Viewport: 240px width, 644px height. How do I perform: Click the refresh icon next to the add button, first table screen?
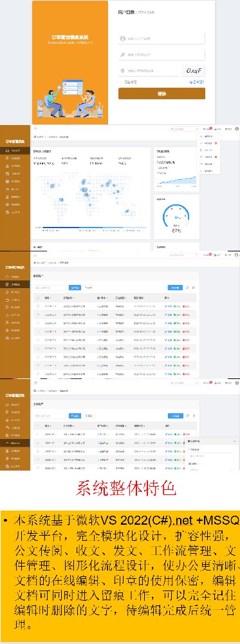pyautogui.click(x=187, y=288)
